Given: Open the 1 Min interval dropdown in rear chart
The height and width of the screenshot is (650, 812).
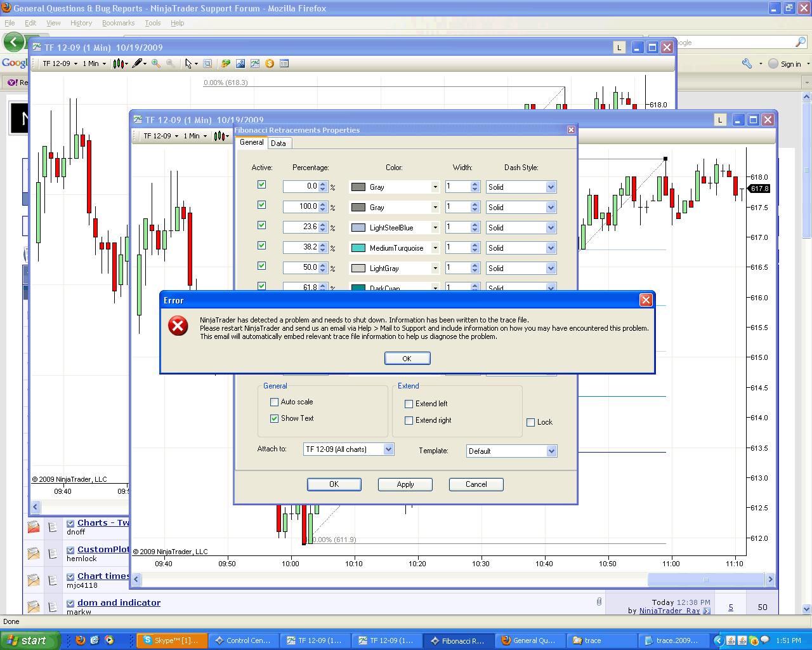Looking at the screenshot, I should point(95,63).
